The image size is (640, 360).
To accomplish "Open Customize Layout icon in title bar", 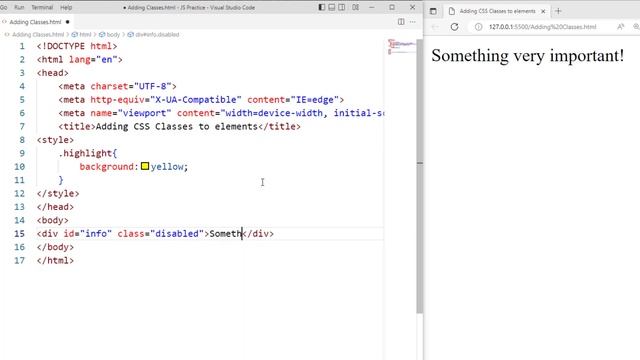I will click(x=356, y=7).
